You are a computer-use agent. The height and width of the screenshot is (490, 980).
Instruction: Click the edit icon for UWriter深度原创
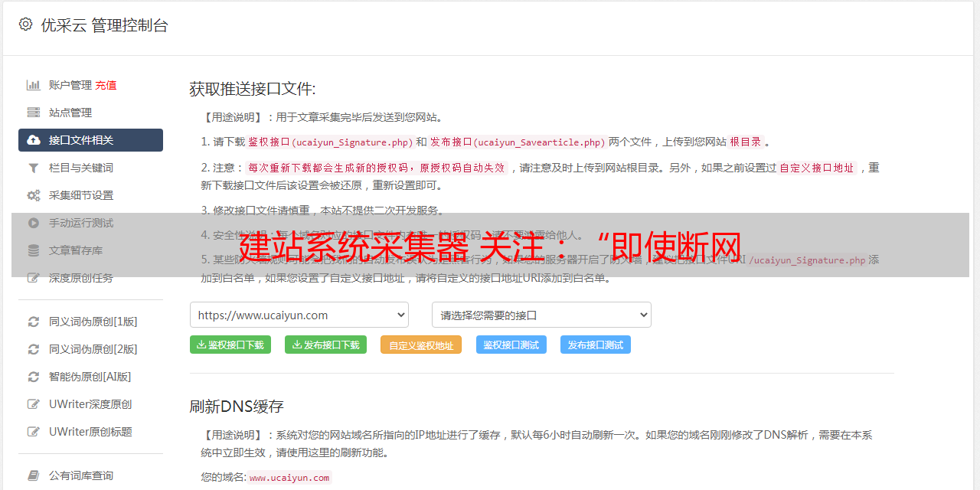pyautogui.click(x=34, y=404)
